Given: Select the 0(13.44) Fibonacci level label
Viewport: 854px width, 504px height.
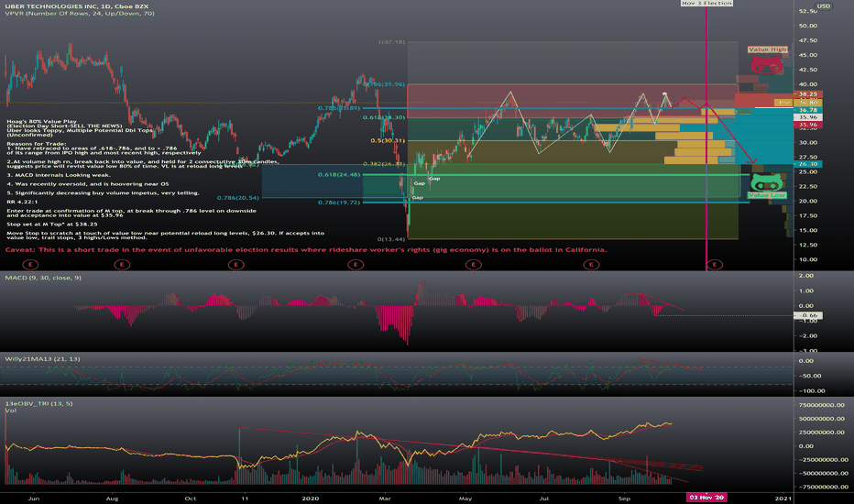Looking at the screenshot, I should click(x=391, y=239).
